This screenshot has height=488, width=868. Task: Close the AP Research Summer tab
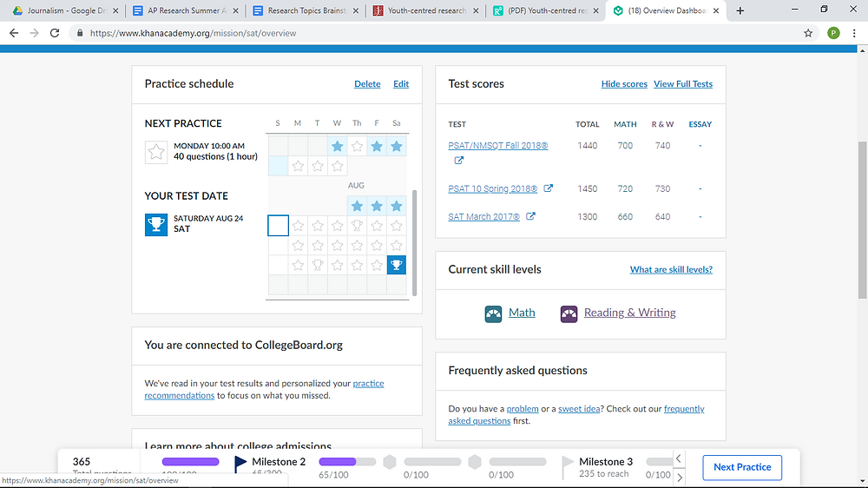click(235, 10)
